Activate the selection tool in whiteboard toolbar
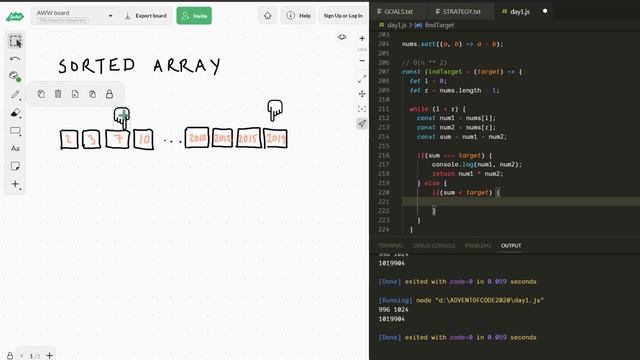Viewport: 640px width, 360px height. click(16, 41)
